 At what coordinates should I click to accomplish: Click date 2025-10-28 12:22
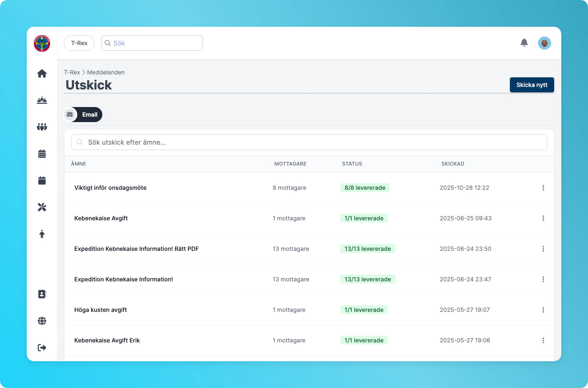pyautogui.click(x=464, y=188)
